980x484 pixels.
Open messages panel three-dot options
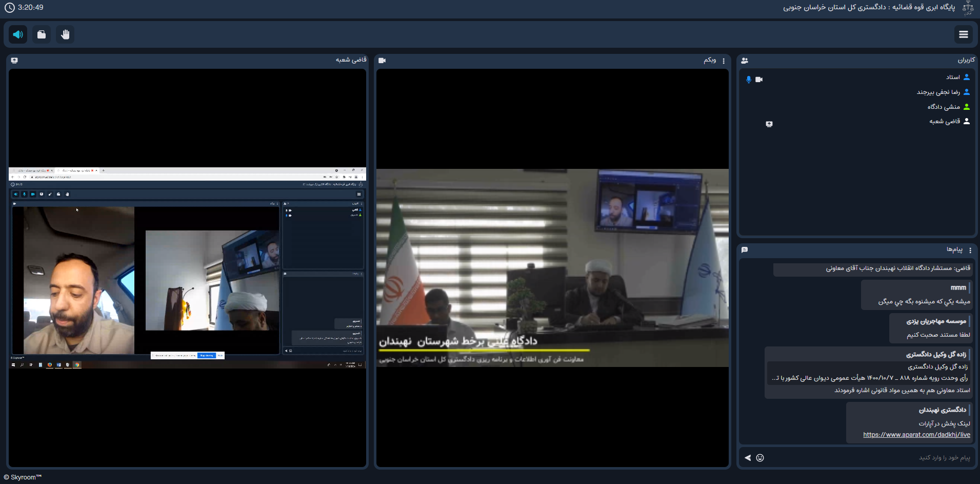pos(970,250)
